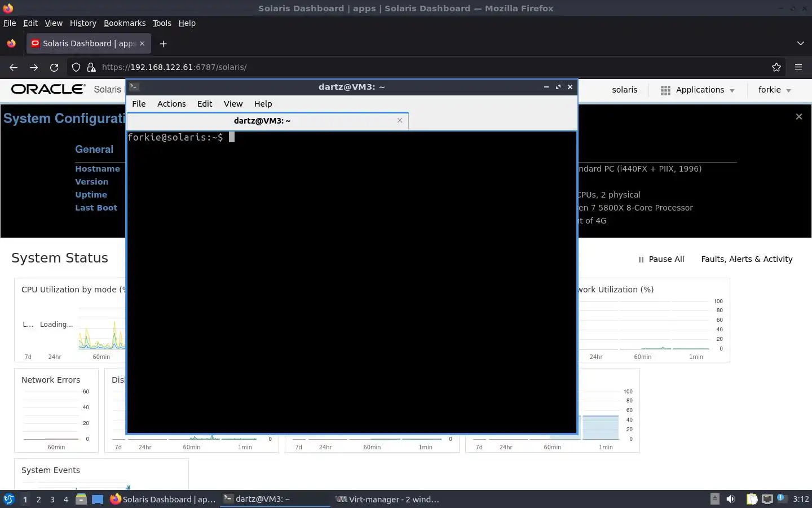Screen dimensions: 812x508
Task: Switch to Solaris Dashboard taskbar entry
Action: 163,499
